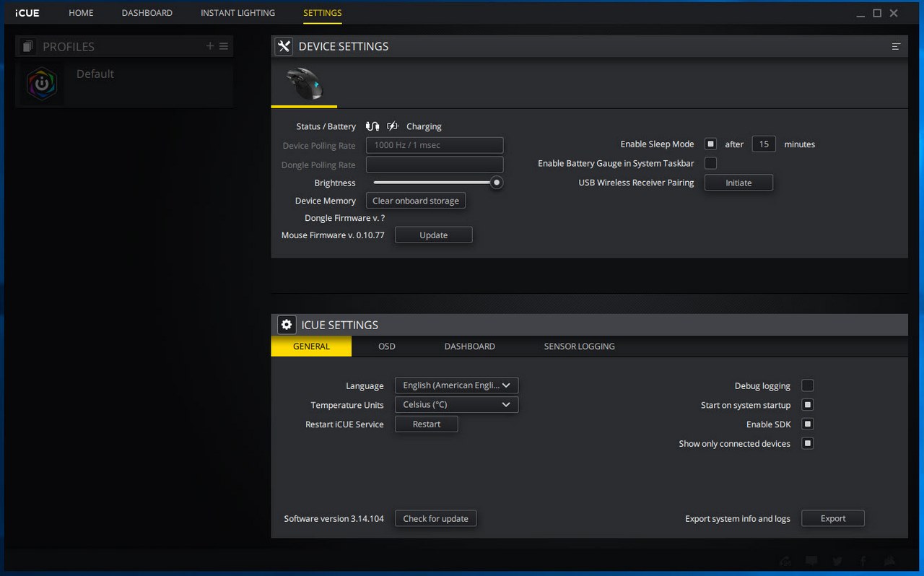Image resolution: width=924 pixels, height=576 pixels.
Task: Select the Settings tab in the top bar
Action: click(x=323, y=13)
